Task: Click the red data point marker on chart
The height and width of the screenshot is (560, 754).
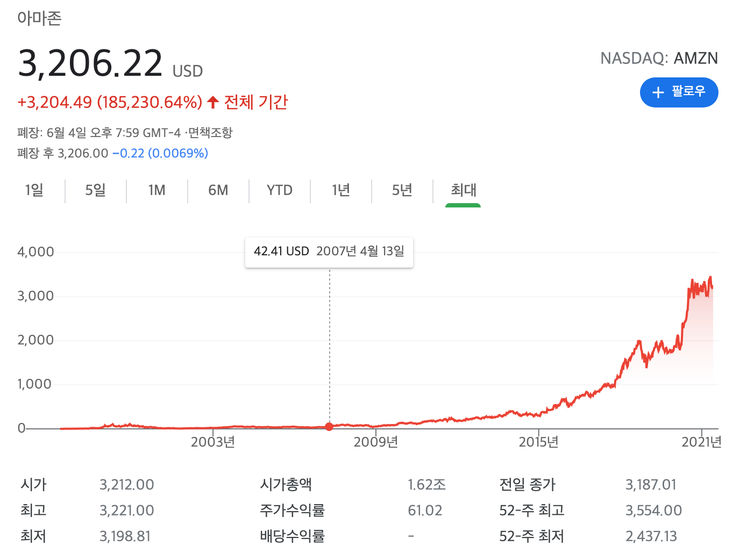Action: (x=329, y=426)
